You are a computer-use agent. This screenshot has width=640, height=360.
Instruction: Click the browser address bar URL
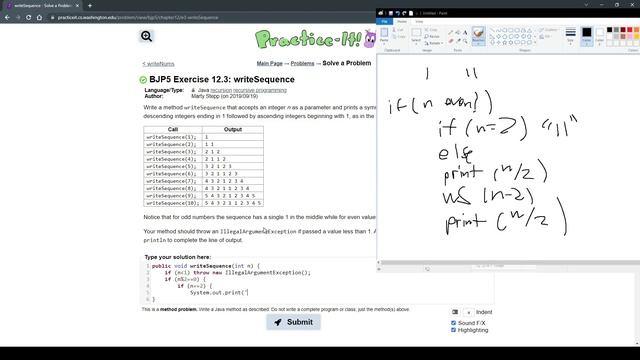[138, 18]
